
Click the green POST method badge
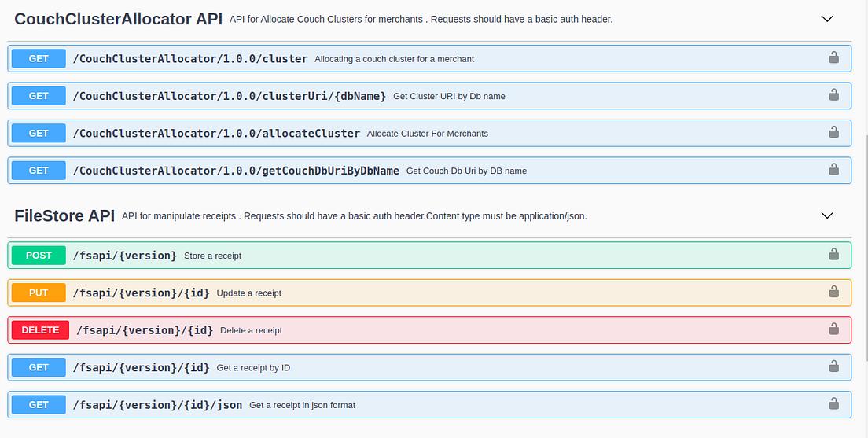pos(39,256)
